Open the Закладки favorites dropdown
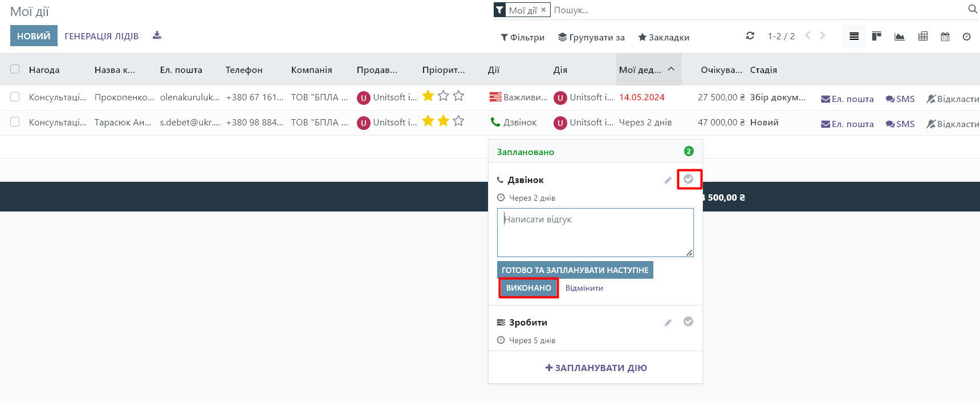Screen dimensions: 980x403 pos(664,37)
